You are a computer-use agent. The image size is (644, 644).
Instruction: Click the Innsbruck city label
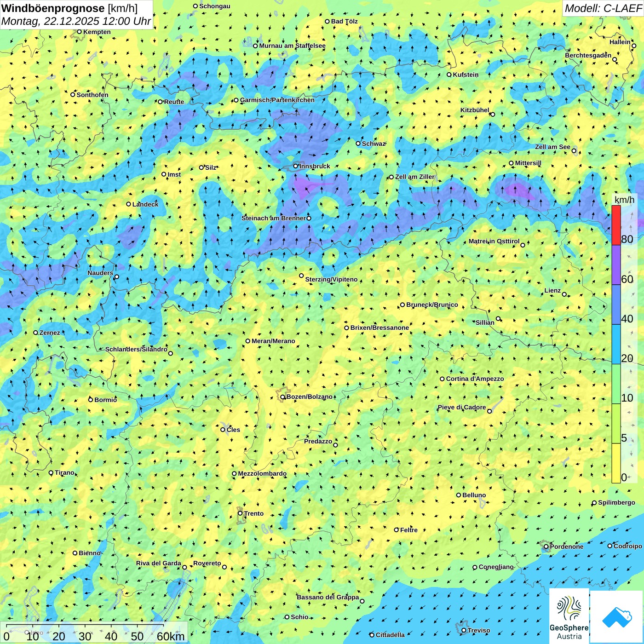(315, 166)
